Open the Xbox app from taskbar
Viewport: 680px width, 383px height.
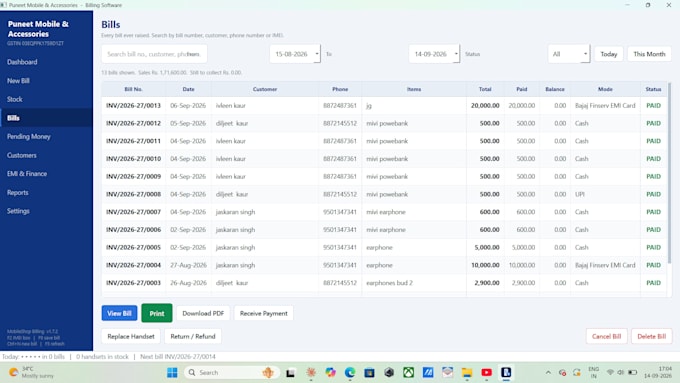pyautogui.click(x=409, y=373)
